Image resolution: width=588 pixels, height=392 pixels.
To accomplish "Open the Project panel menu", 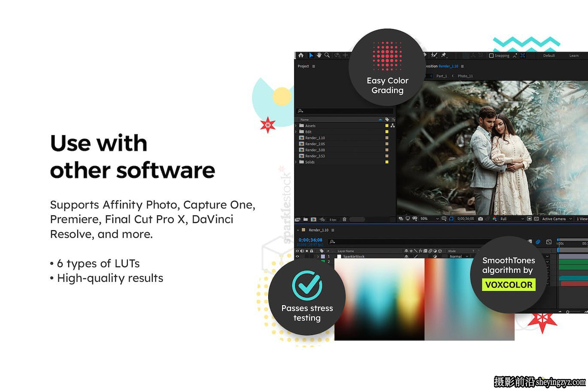I will (314, 66).
